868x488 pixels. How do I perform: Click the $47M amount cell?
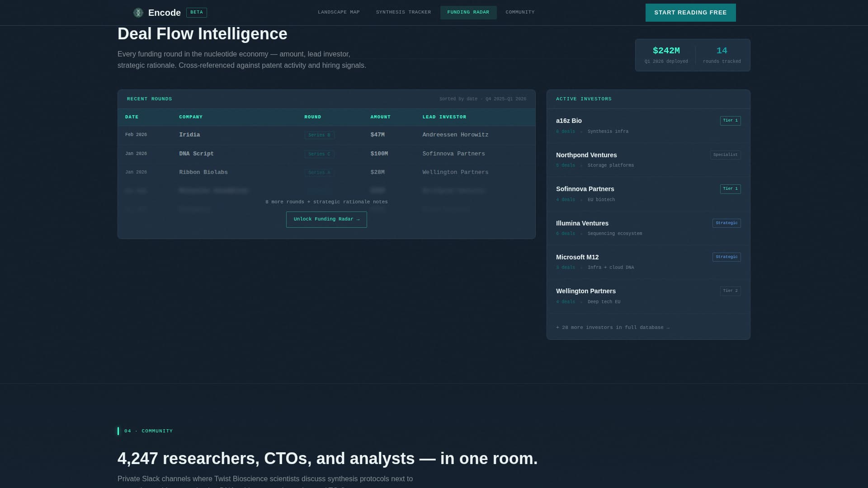(377, 135)
